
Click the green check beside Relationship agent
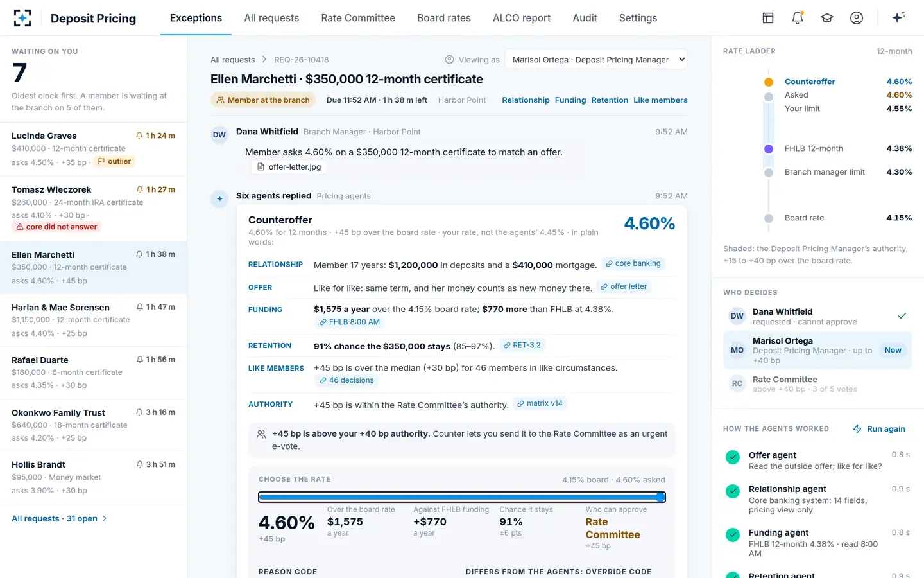733,491
